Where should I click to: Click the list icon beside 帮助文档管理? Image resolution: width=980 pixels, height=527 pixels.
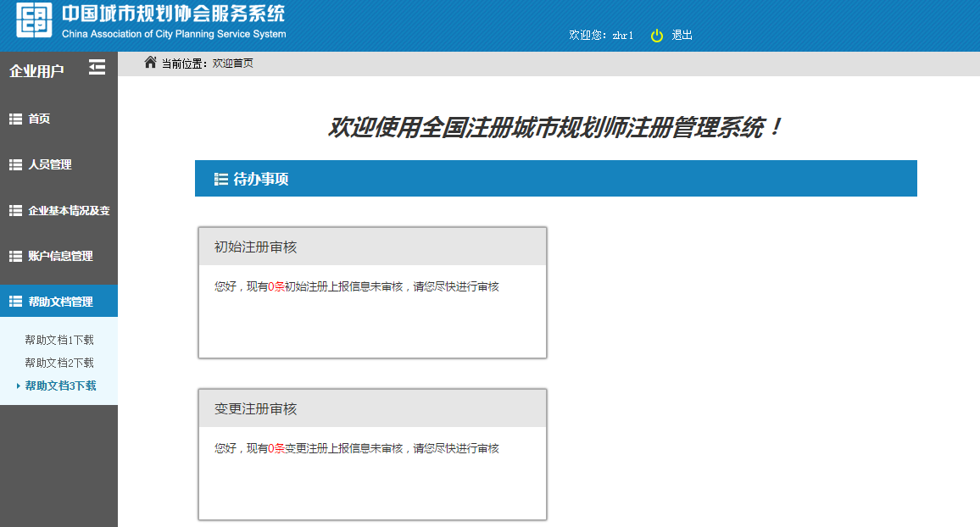point(15,302)
